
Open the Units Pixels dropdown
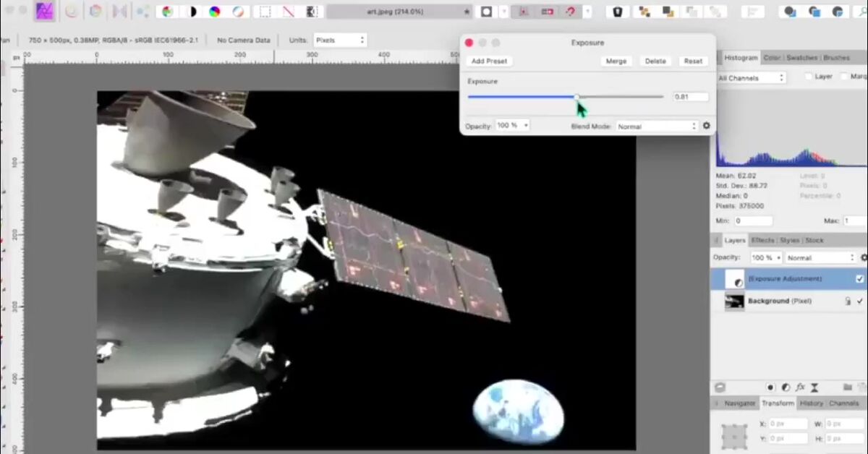341,40
